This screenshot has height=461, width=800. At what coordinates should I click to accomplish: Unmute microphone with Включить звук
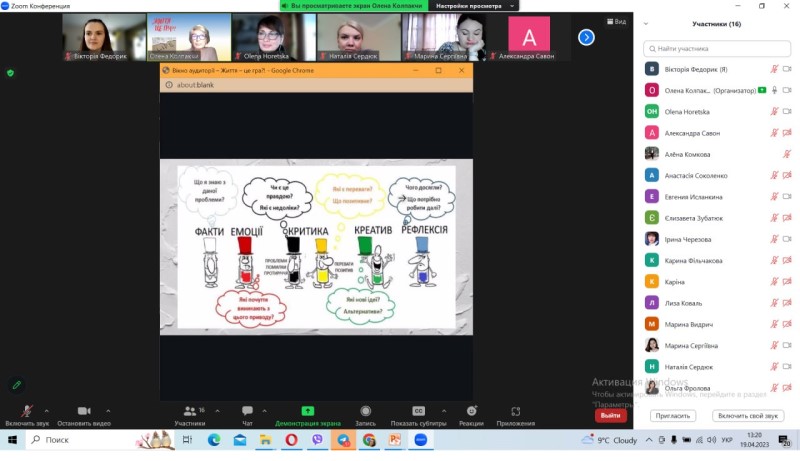coord(27,412)
